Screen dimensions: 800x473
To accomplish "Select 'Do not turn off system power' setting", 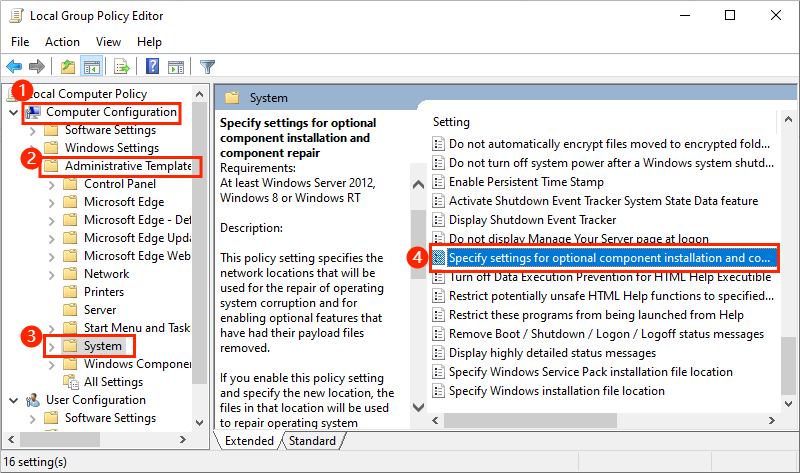I will pyautogui.click(x=611, y=163).
